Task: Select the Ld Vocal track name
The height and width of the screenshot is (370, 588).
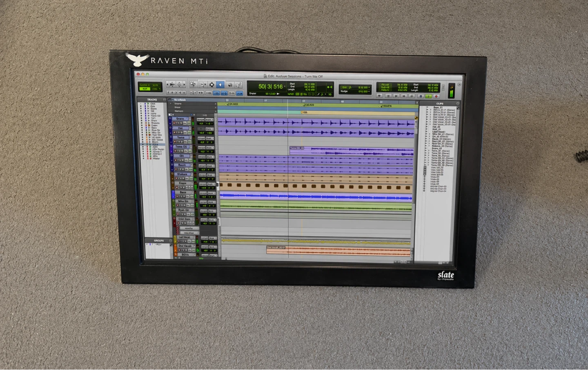Action: point(184,237)
